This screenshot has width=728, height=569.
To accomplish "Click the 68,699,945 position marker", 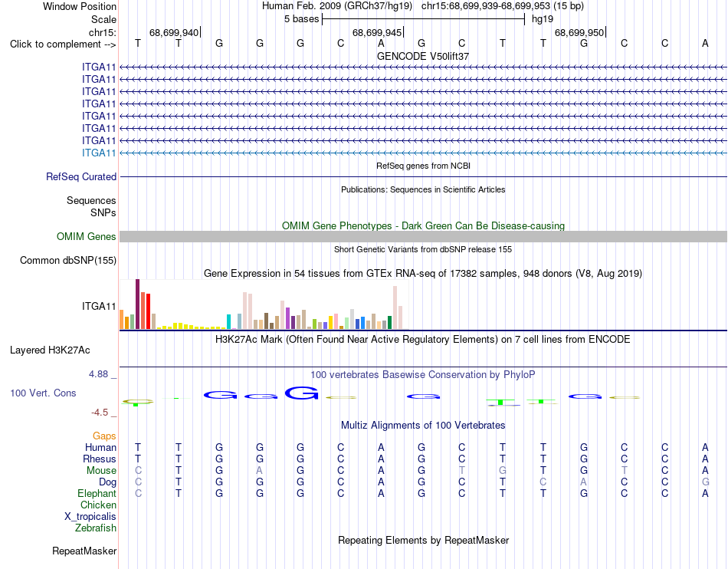I will pyautogui.click(x=377, y=32).
